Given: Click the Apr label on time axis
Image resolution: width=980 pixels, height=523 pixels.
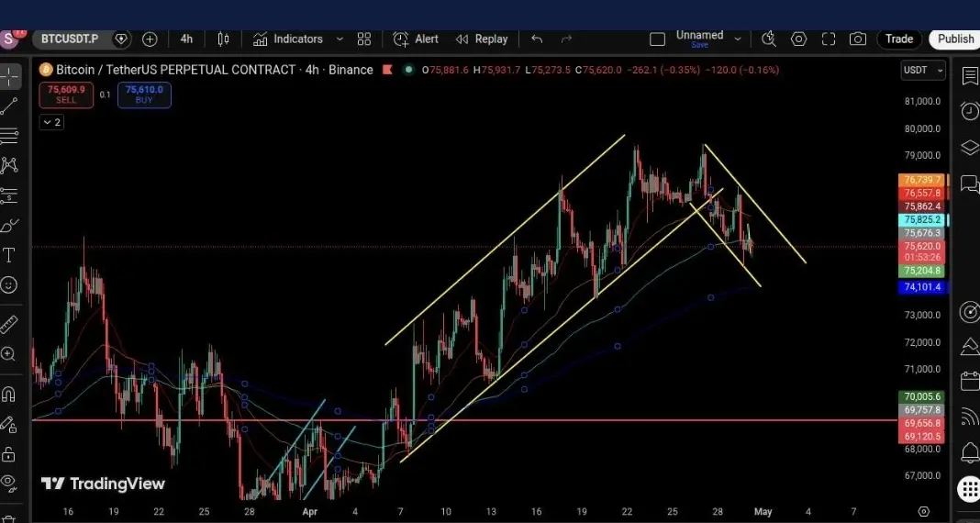Looking at the screenshot, I should tap(310, 512).
